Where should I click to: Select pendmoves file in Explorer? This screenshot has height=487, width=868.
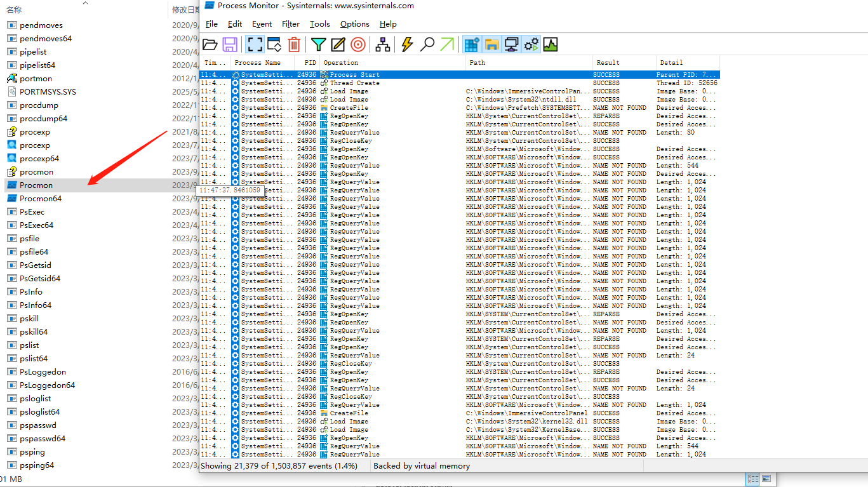(x=41, y=25)
